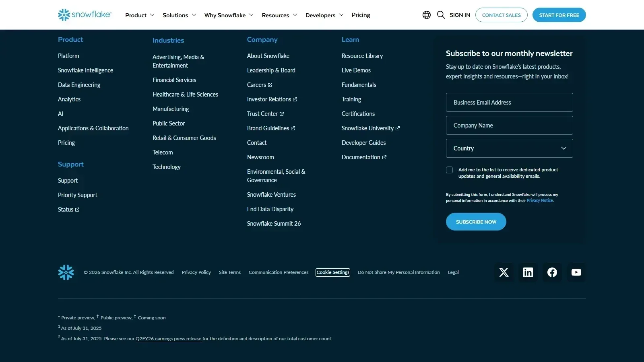
Task: Open the Leadership & Board link
Action: pos(271,70)
